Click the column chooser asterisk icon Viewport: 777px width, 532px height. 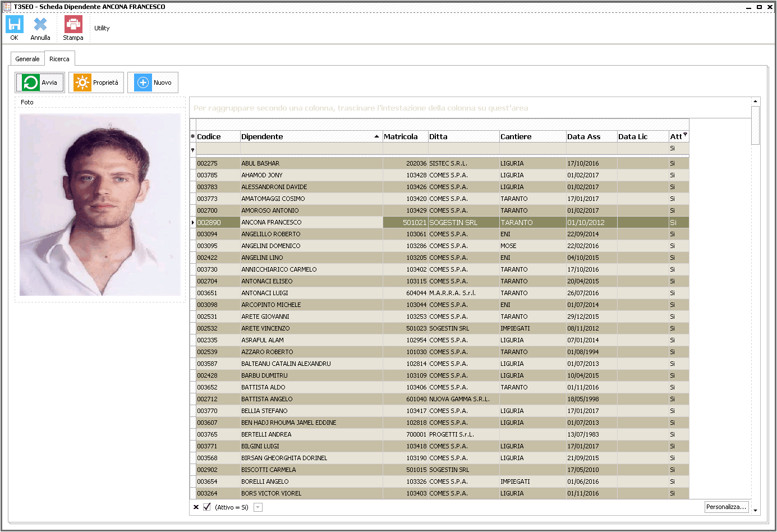pos(193,136)
